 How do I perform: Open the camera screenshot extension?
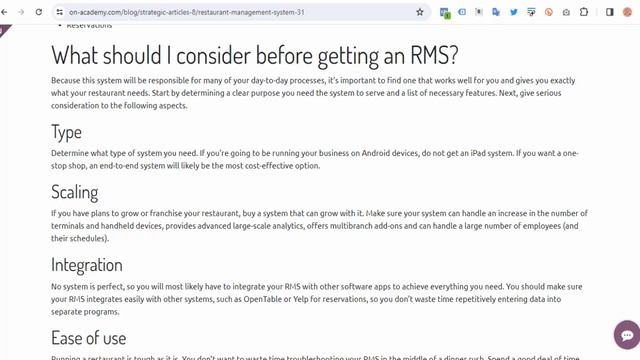(566, 13)
